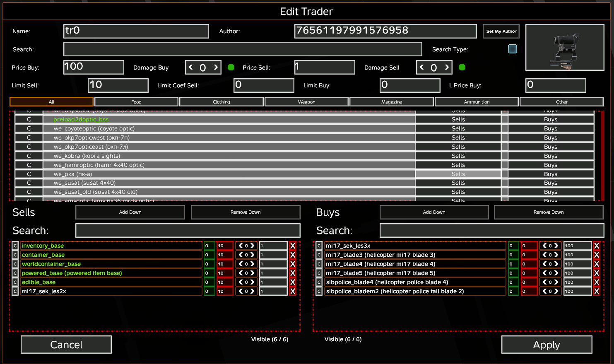Increase Damage Buy with the right arrow
This screenshot has height=364, width=614.
point(216,67)
